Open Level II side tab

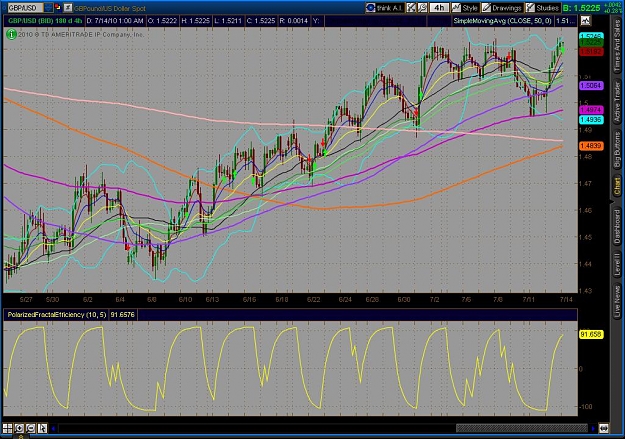pyautogui.click(x=617, y=264)
